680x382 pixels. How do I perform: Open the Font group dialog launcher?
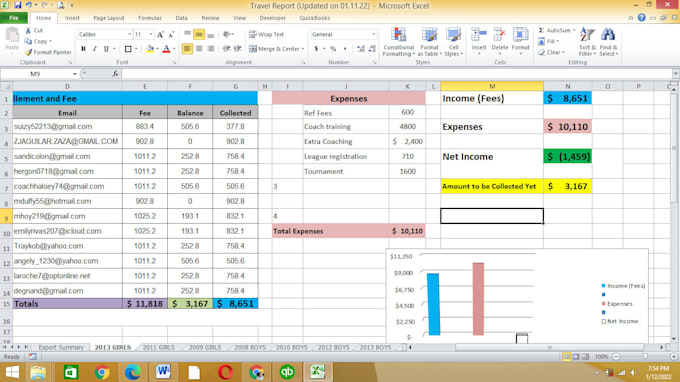(x=174, y=63)
